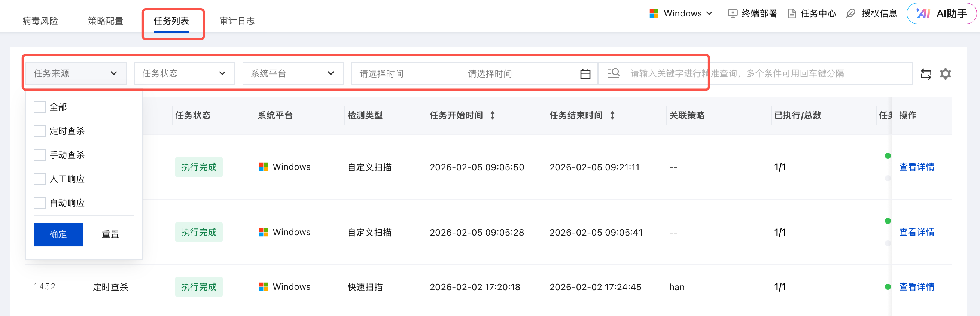This screenshot has width=980, height=316.
Task: View details for task 1452
Action: [916, 287]
